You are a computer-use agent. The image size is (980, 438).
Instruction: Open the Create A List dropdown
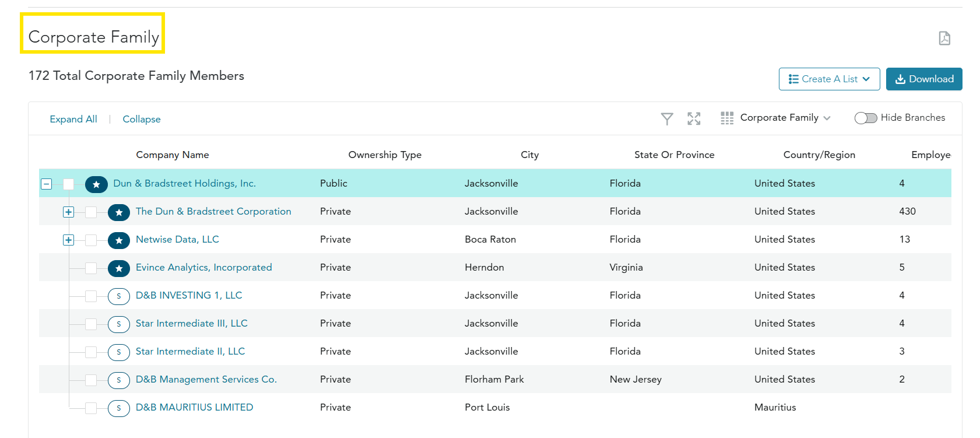(829, 79)
